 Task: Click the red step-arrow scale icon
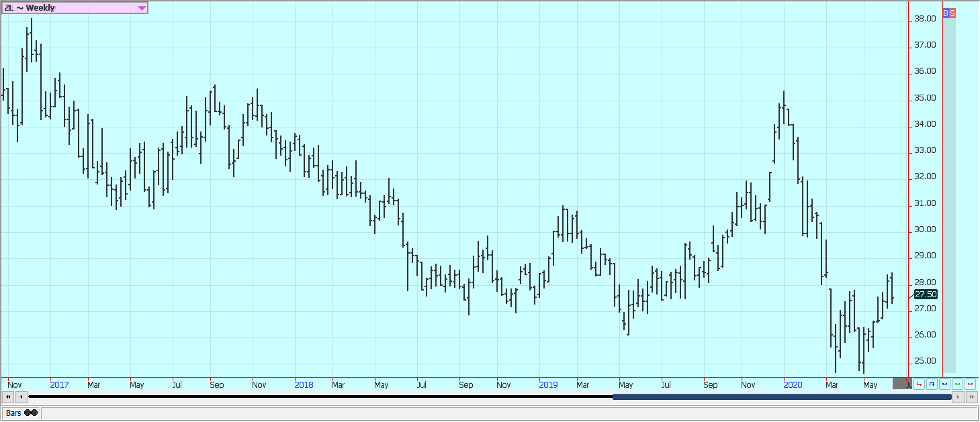(x=919, y=384)
